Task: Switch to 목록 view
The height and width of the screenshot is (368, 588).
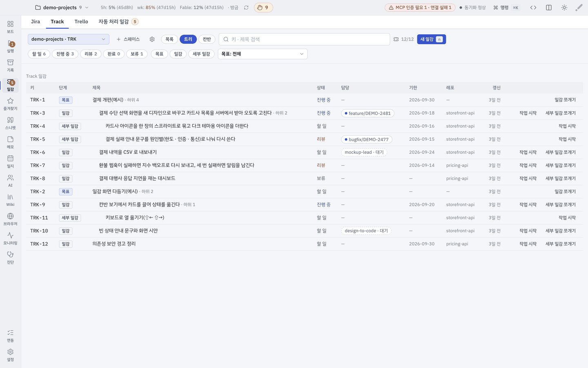Action: tap(169, 39)
